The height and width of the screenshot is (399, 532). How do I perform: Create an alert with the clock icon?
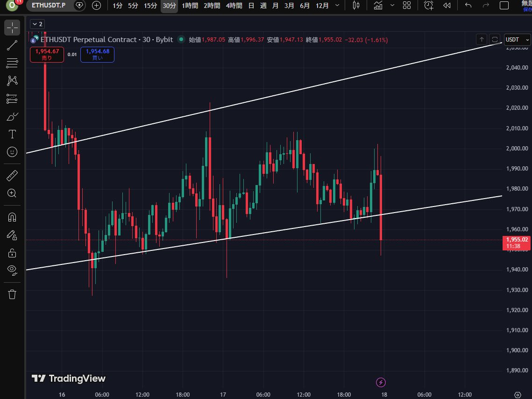tap(429, 6)
